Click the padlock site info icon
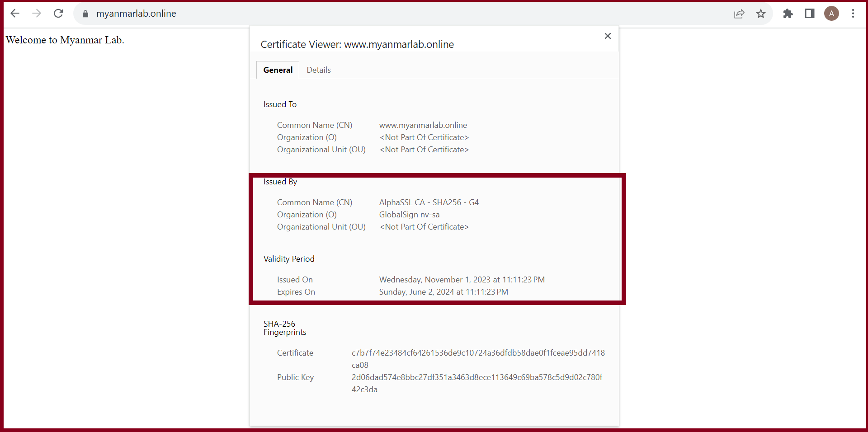The image size is (868, 432). tap(85, 14)
